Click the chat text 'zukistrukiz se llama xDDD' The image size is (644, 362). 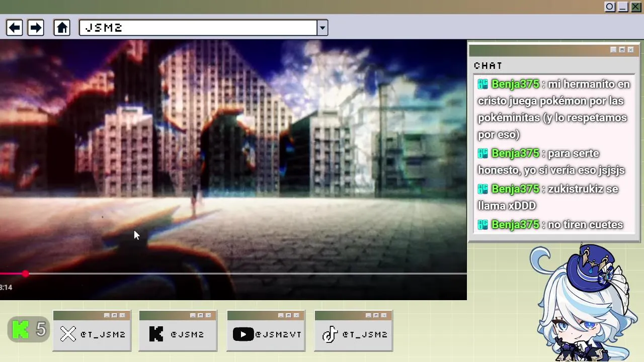548,197
